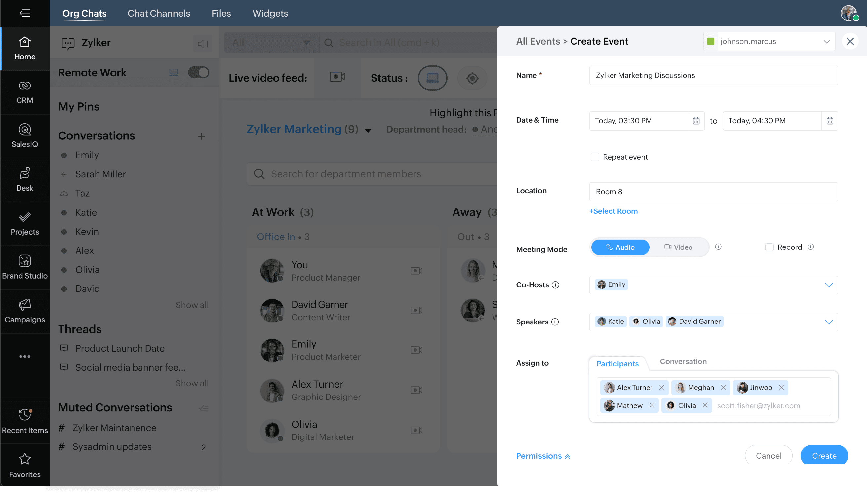Click start date calendar icon
Viewport: 868px width, 493px height.
click(x=696, y=121)
